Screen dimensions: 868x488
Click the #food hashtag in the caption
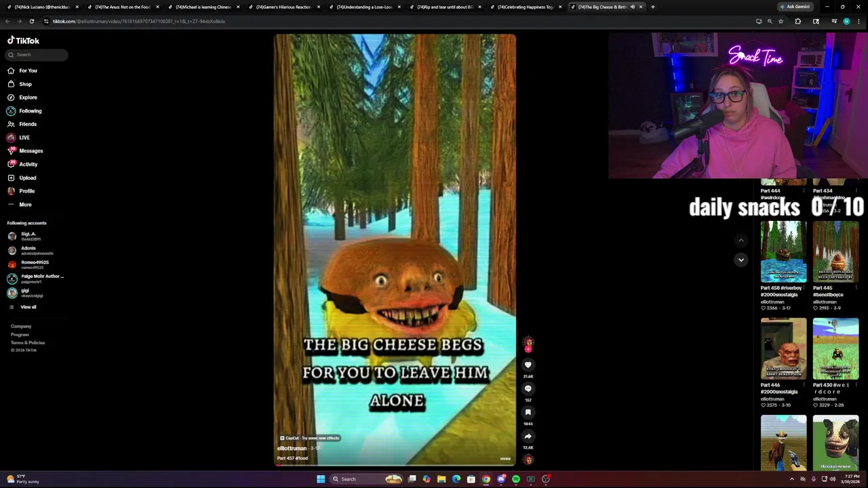(302, 458)
